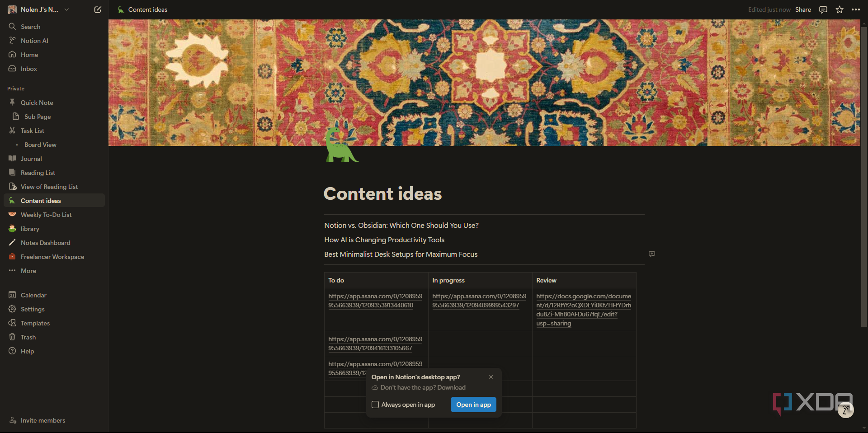This screenshot has height=433, width=868.
Task: Open Notes Dashboard page
Action: coord(54,243)
